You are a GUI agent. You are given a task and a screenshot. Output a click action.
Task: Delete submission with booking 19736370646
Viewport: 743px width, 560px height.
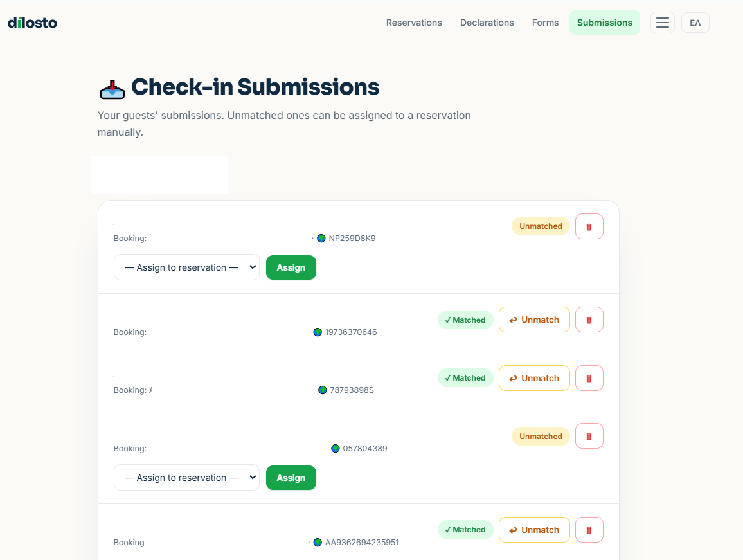pos(589,320)
